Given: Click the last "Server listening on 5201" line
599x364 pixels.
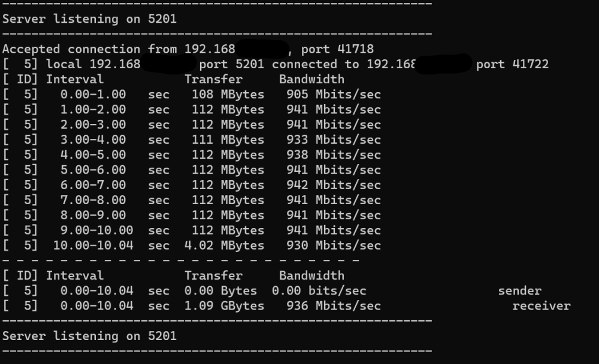Looking at the screenshot, I should 89,336.
